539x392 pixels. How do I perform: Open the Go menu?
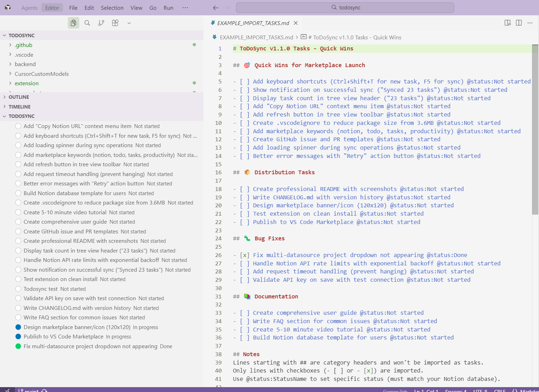[x=153, y=8]
